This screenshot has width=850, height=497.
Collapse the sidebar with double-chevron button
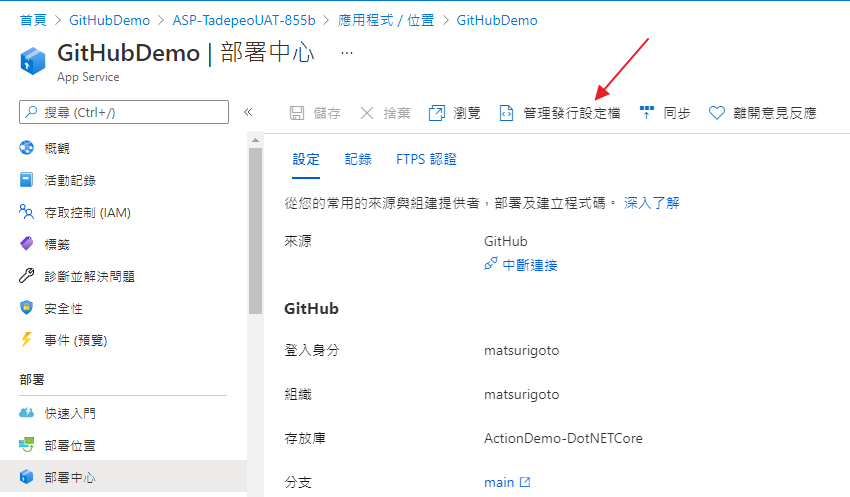pyautogui.click(x=248, y=112)
